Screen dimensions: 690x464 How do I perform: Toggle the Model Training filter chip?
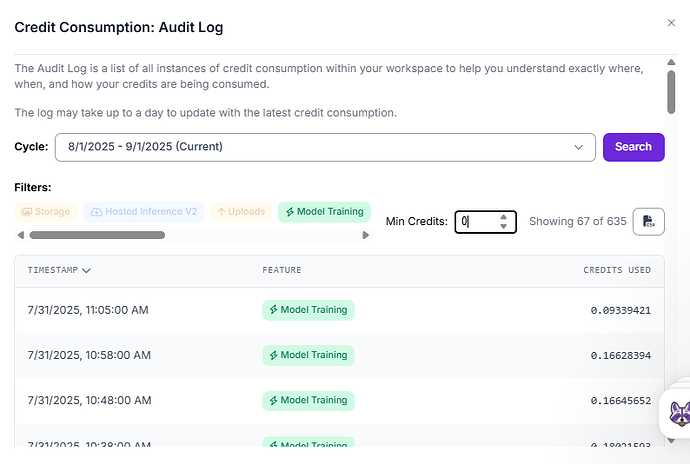coord(324,212)
